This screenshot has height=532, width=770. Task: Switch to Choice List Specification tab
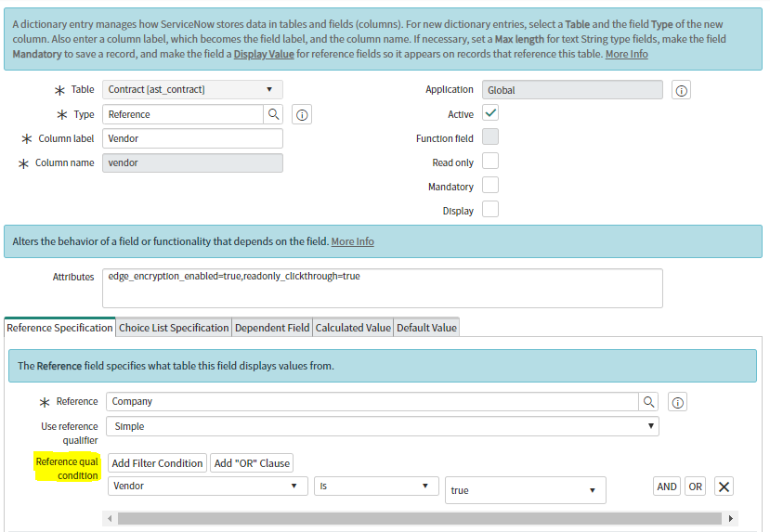[x=174, y=328]
